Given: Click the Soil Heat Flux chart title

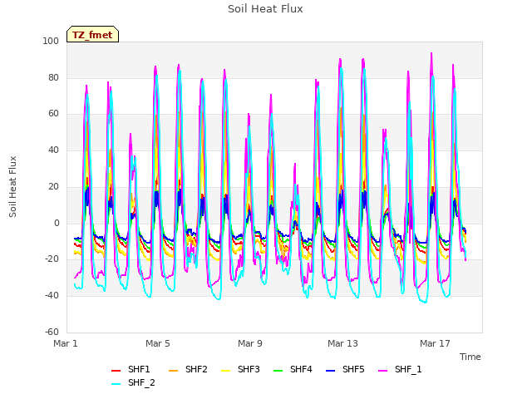Looking at the screenshot, I should pos(265,9).
